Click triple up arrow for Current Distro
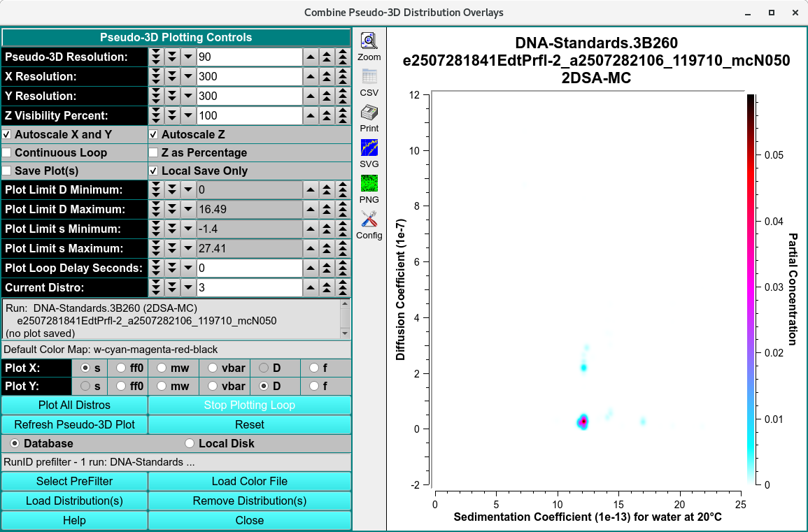This screenshot has width=808, height=532. pos(342,287)
